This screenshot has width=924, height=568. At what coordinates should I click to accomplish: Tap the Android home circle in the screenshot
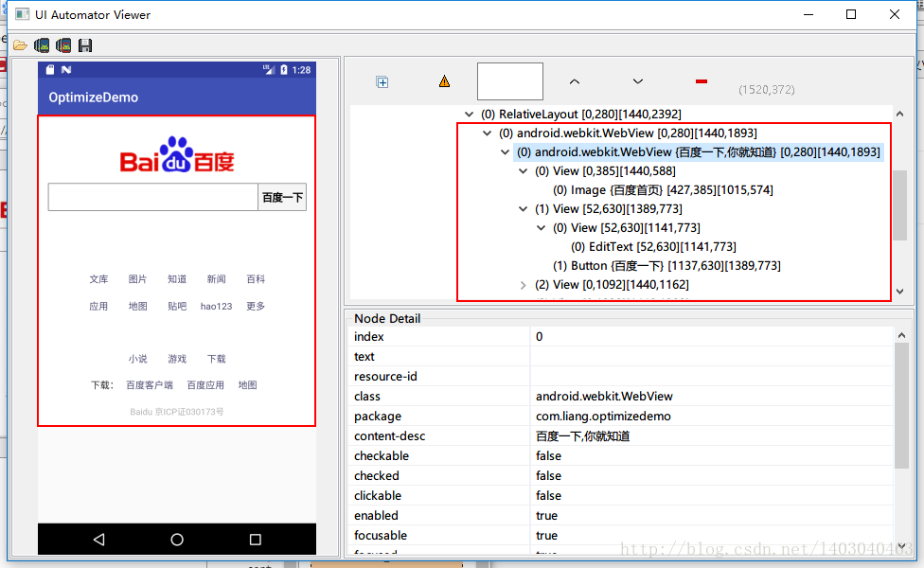(x=177, y=540)
